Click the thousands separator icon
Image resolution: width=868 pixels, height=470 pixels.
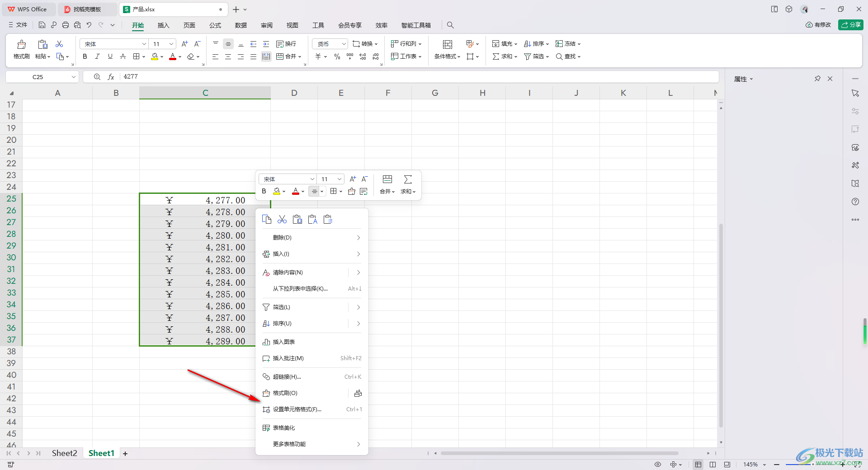[x=350, y=56]
